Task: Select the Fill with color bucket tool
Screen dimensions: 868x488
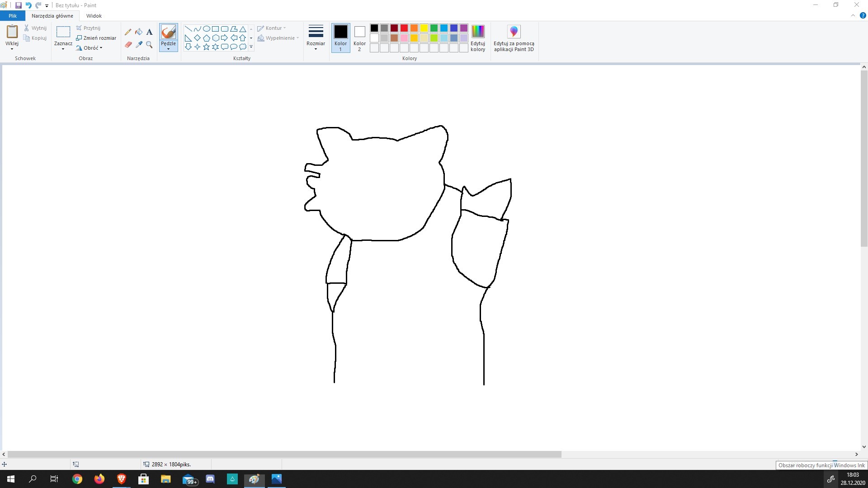Action: click(x=139, y=32)
